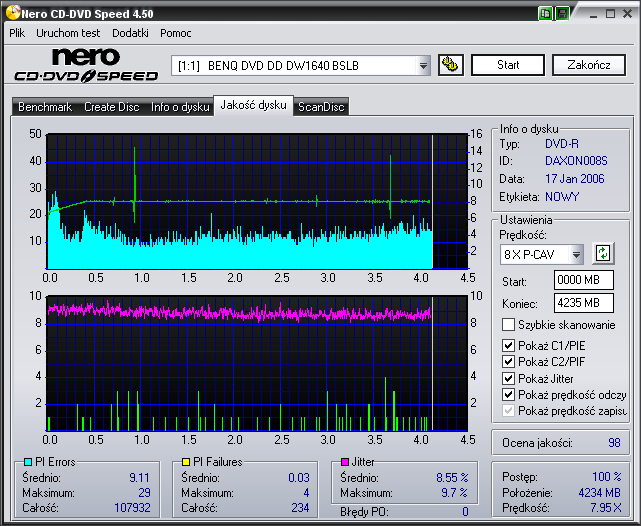Switch to the Info o dysku tab
The width and height of the screenshot is (641, 526).
coord(180,107)
